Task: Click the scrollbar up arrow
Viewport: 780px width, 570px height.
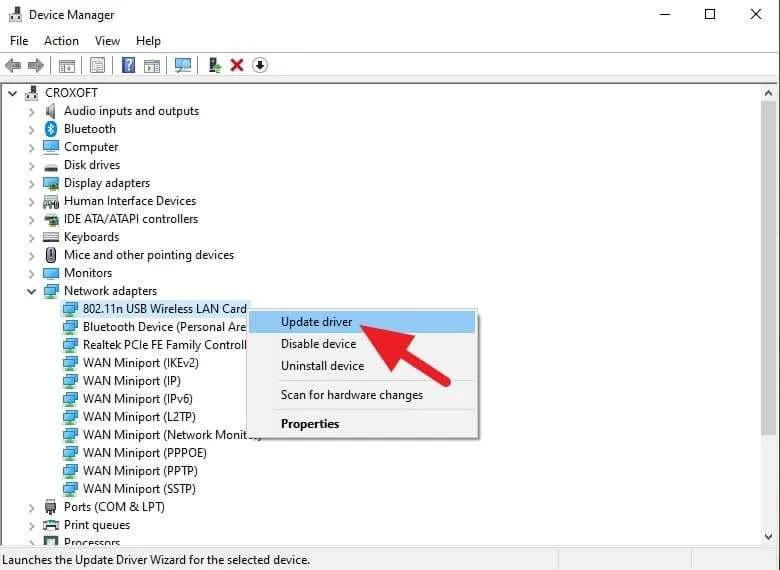Action: [x=769, y=93]
